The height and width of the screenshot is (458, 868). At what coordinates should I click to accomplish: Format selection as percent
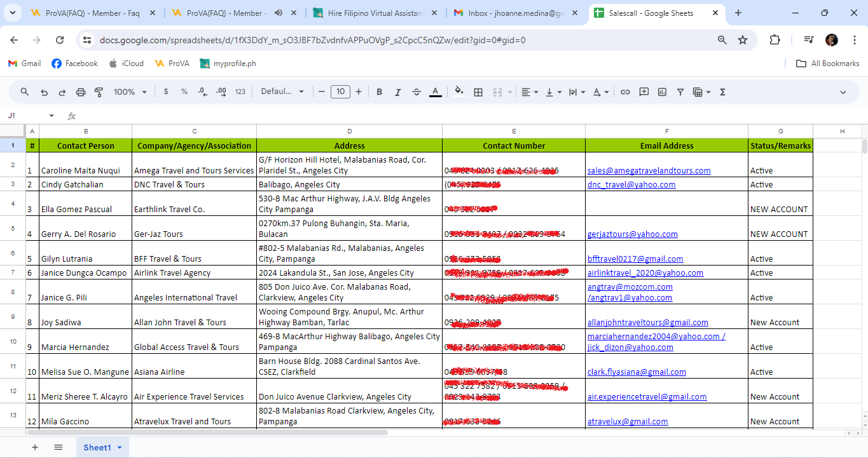(x=184, y=92)
